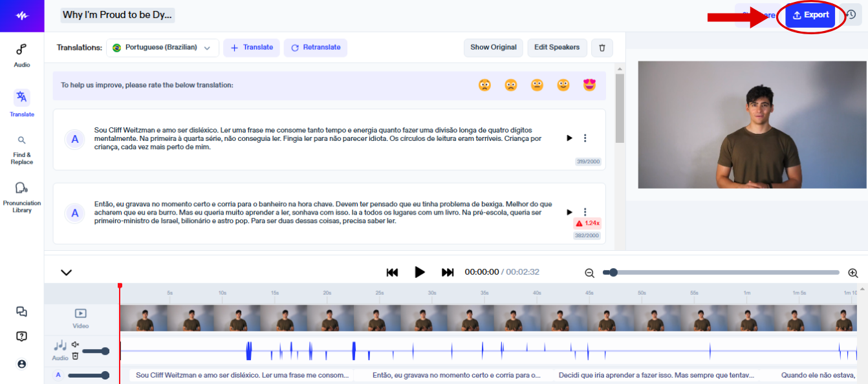Click the version history clock icon
This screenshot has height=384, width=868.
click(851, 15)
